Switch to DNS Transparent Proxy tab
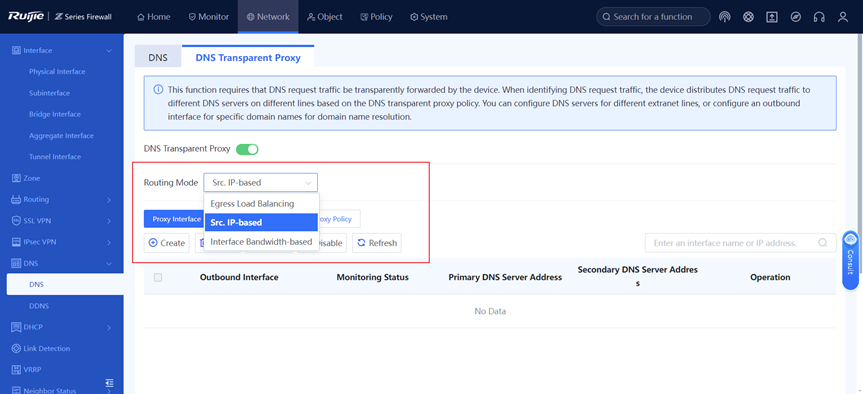The width and height of the screenshot is (863, 394). [x=248, y=57]
